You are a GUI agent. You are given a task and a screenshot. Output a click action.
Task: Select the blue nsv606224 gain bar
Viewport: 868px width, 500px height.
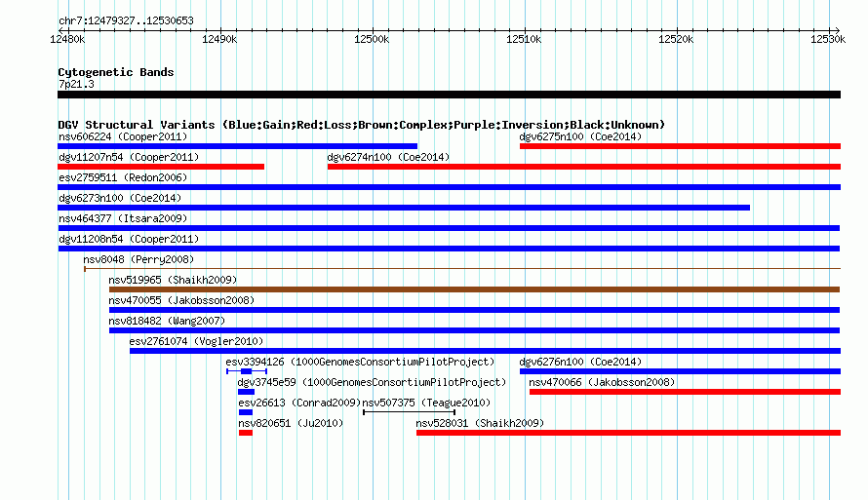238,146
